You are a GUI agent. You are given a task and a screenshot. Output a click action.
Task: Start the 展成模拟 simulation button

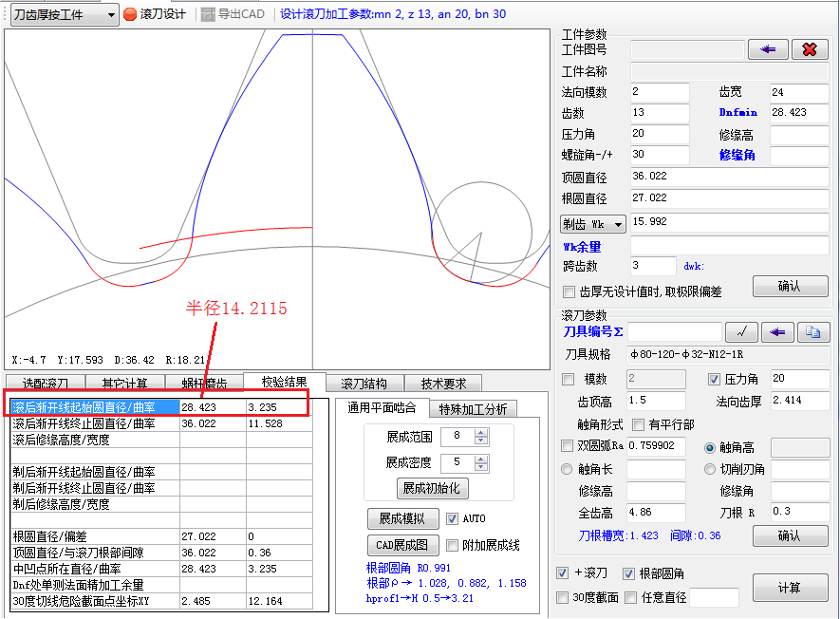(x=402, y=518)
